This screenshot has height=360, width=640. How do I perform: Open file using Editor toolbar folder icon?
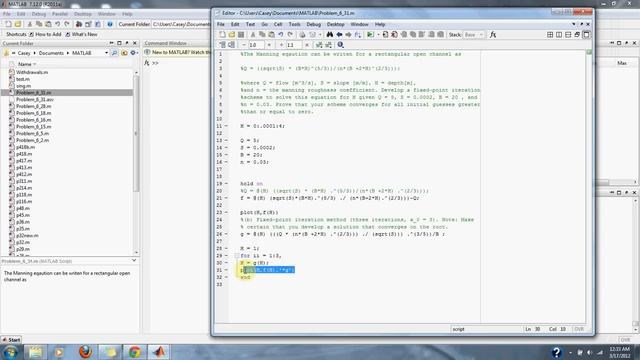click(x=232, y=35)
